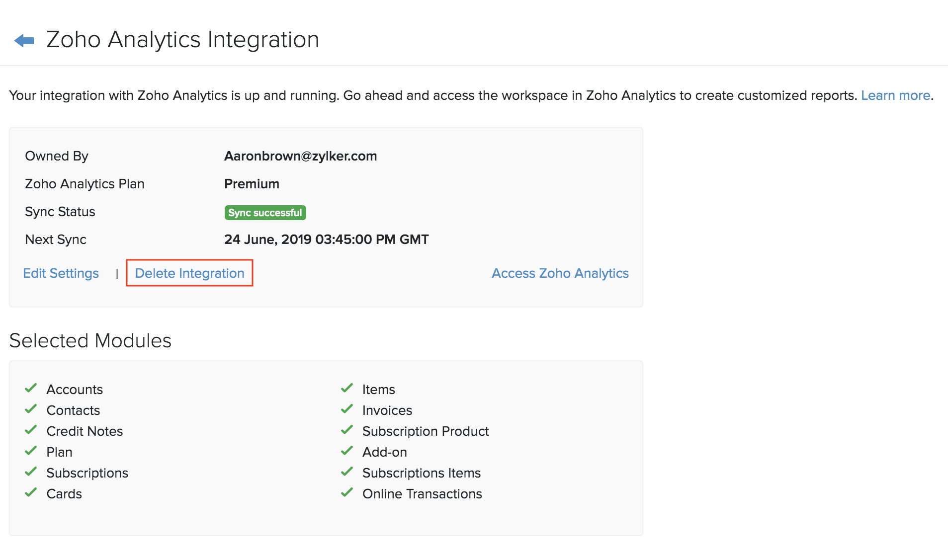The height and width of the screenshot is (560, 948).
Task: Select Edit Settings
Action: (x=61, y=273)
